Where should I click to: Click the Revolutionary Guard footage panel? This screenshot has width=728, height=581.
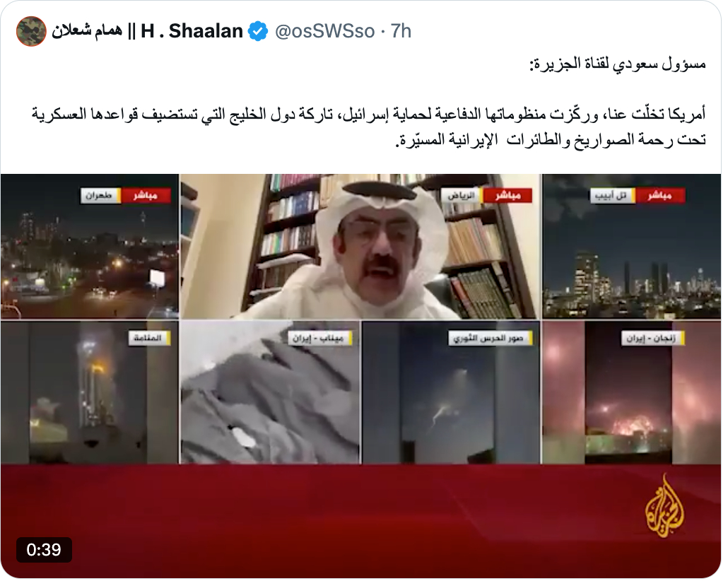[x=451, y=393]
